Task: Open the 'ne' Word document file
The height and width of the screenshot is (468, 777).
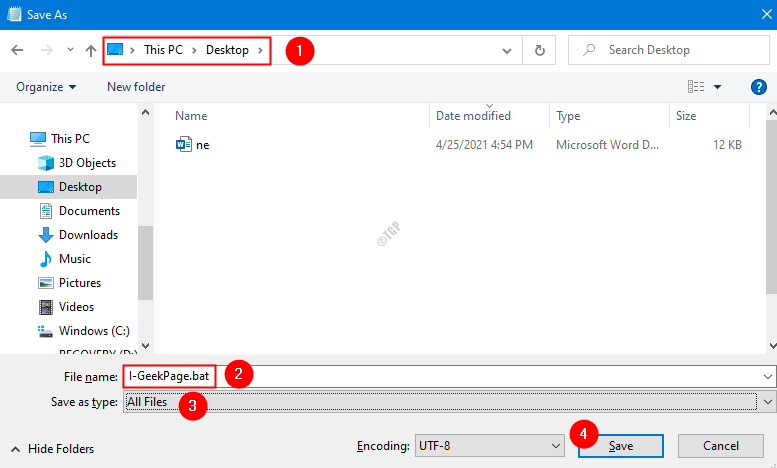Action: 202,145
